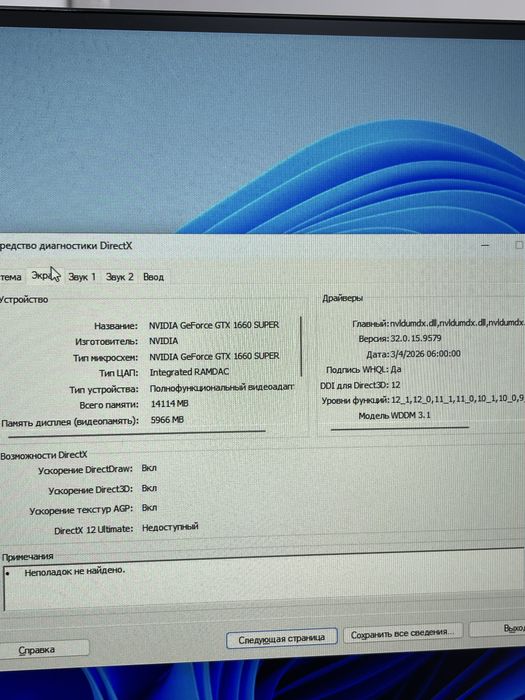Click the Ускорение DirectDraw label
The height and width of the screenshot is (700, 525).
coord(85,470)
